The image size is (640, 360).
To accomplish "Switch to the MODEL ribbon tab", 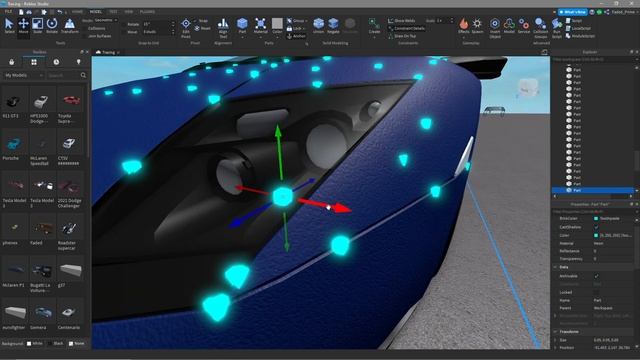I will (96, 12).
